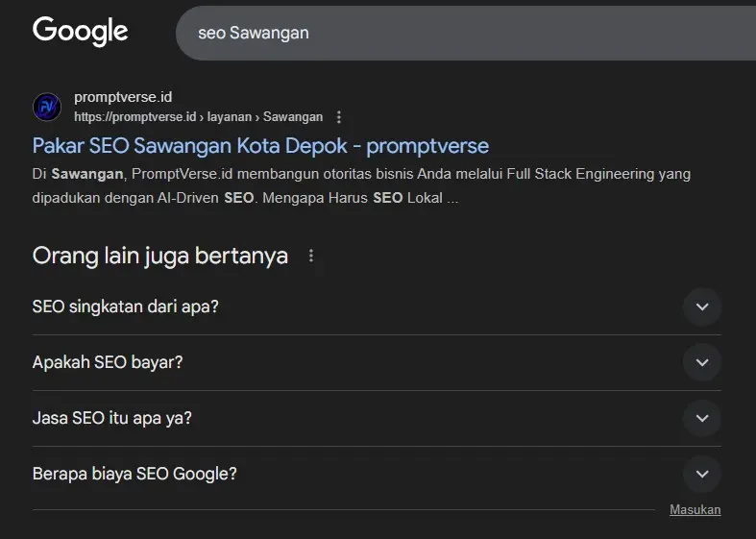
Task: Expand the chevron for 'Jasa SEO itu apa ya?'
Action: [701, 419]
